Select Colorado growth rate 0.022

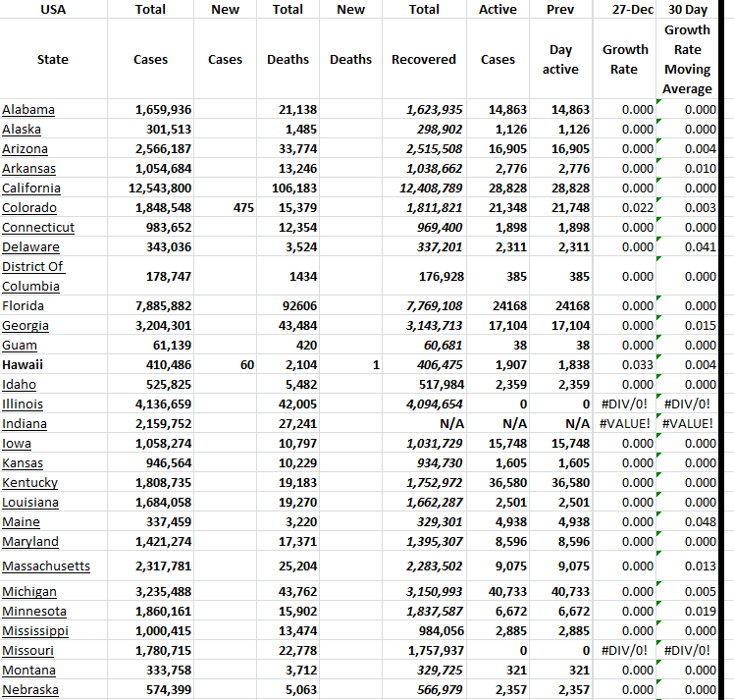(637, 208)
